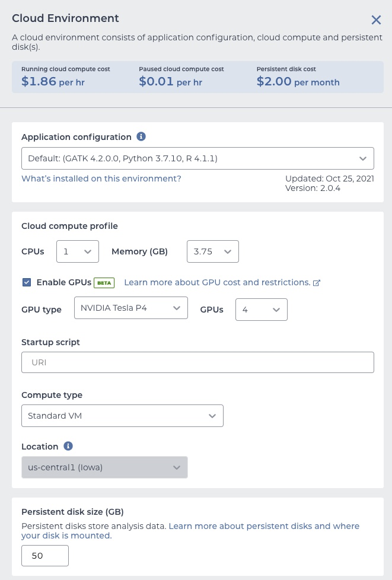Click the external link icon beside GPU restrictions
This screenshot has height=580, width=392.
pos(317,283)
